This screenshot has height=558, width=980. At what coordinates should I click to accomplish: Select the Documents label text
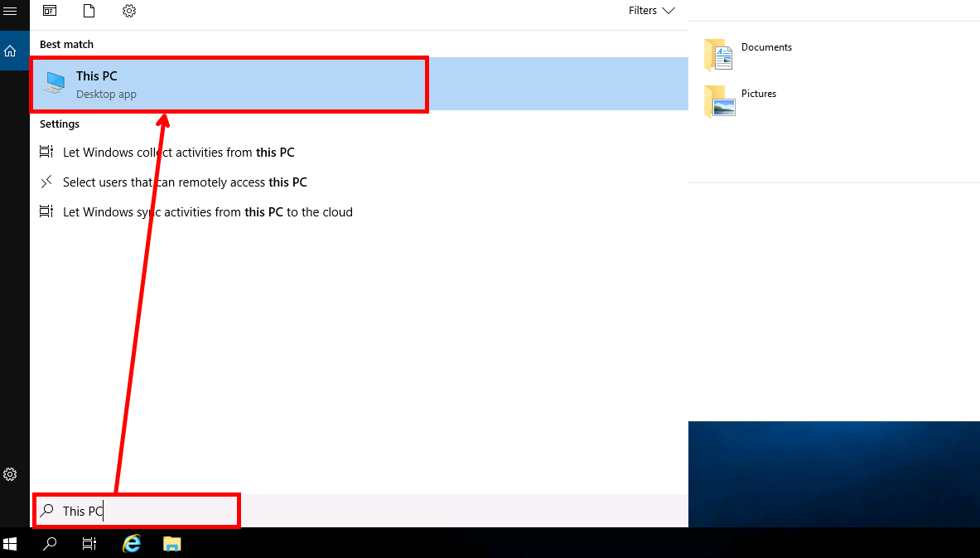[x=766, y=47]
